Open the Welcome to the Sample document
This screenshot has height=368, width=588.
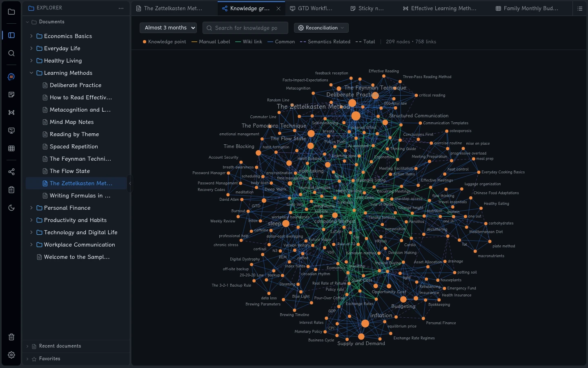(x=77, y=257)
